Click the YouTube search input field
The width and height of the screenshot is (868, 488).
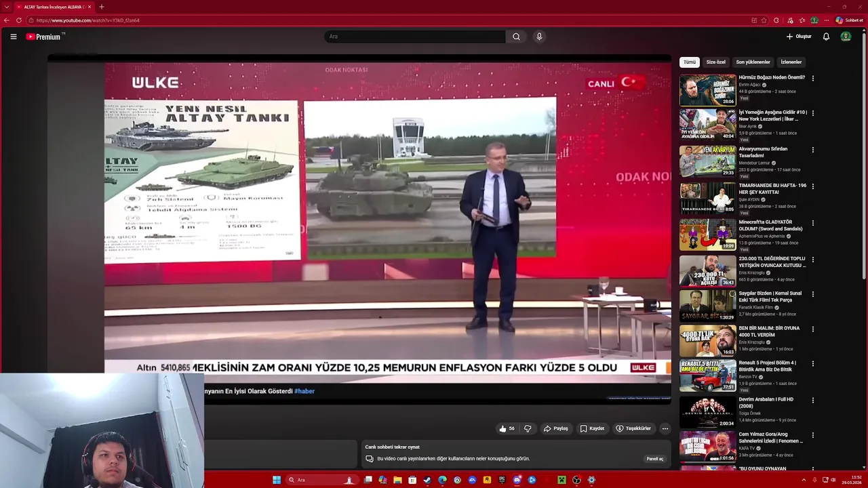pos(415,37)
